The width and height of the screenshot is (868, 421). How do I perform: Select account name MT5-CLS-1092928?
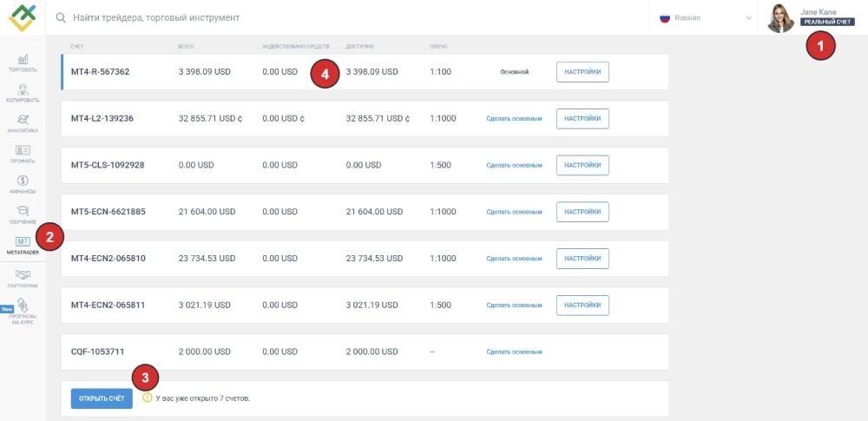coord(108,165)
